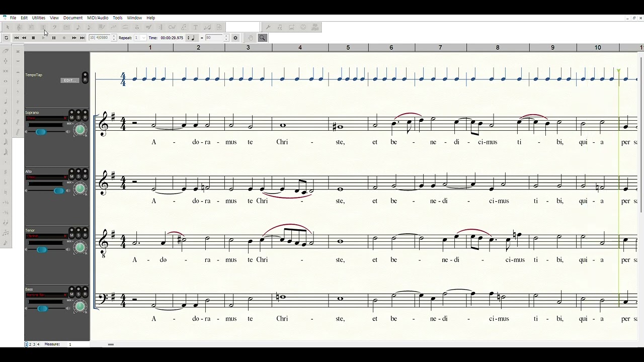Click the Soprano volume slider
Image resolution: width=644 pixels, height=362 pixels.
41,132
